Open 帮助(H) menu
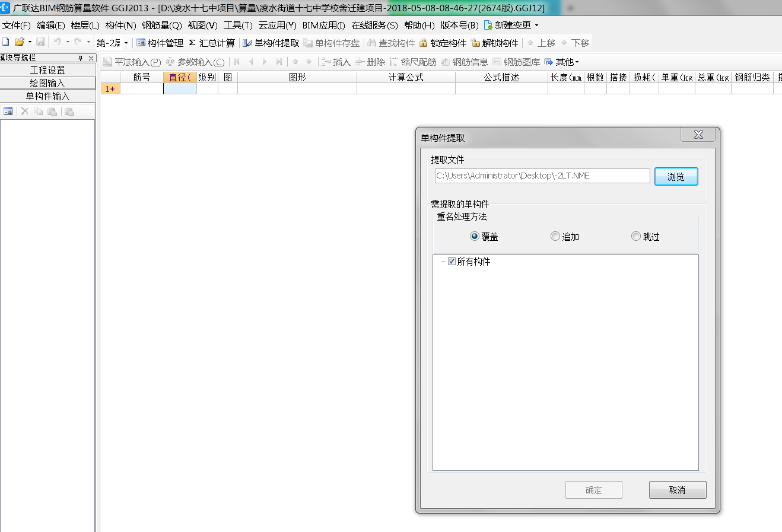Screen dimensions: 782x532 pyautogui.click(x=419, y=26)
